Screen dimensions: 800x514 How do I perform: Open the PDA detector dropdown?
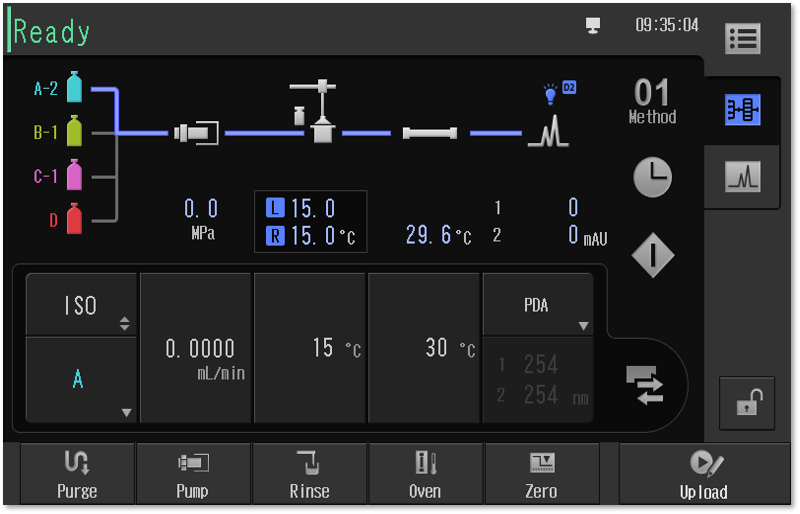point(538,306)
